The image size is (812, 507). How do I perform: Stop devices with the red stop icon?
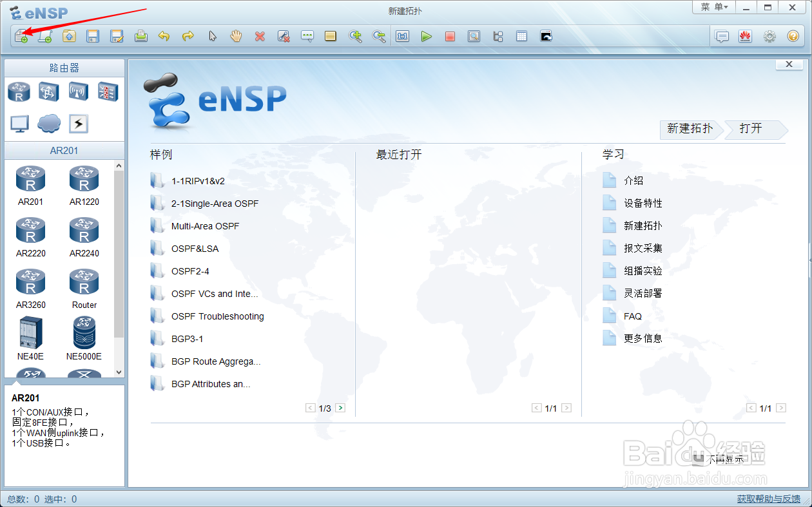(x=450, y=36)
